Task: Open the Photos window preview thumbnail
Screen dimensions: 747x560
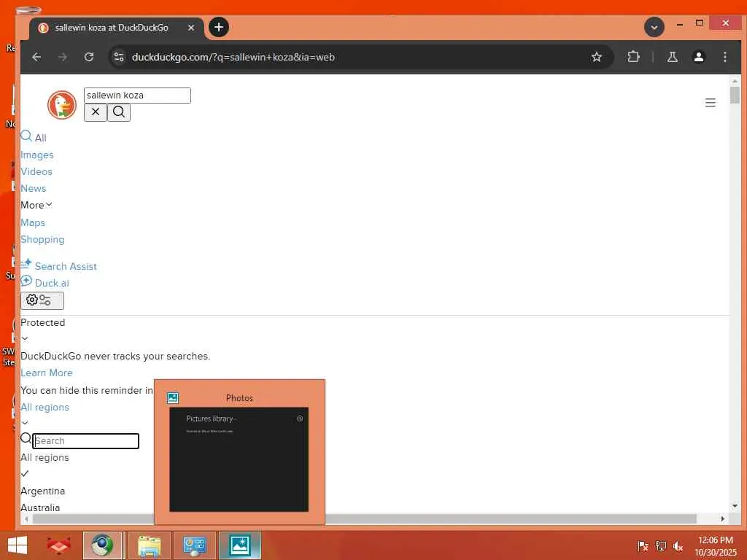Action: pyautogui.click(x=239, y=459)
